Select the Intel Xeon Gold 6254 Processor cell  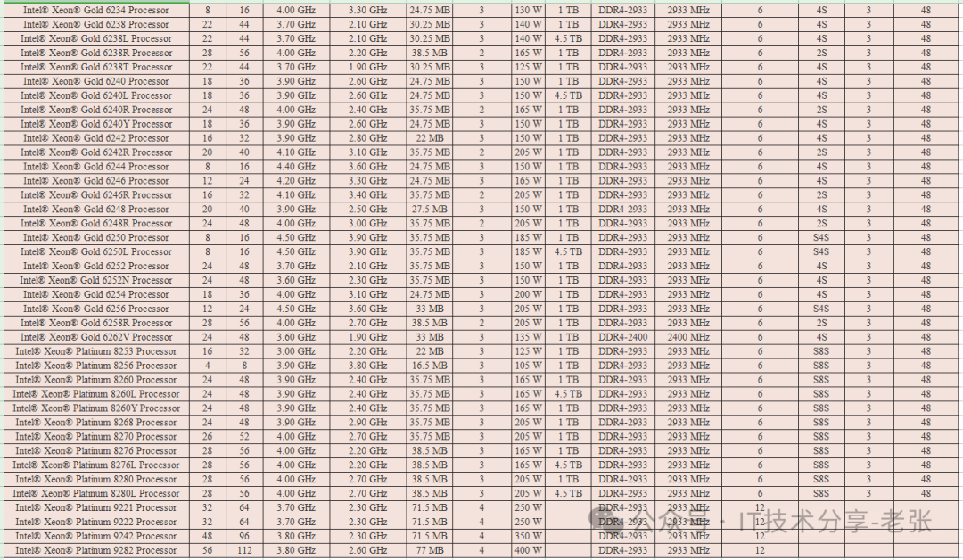(x=95, y=294)
